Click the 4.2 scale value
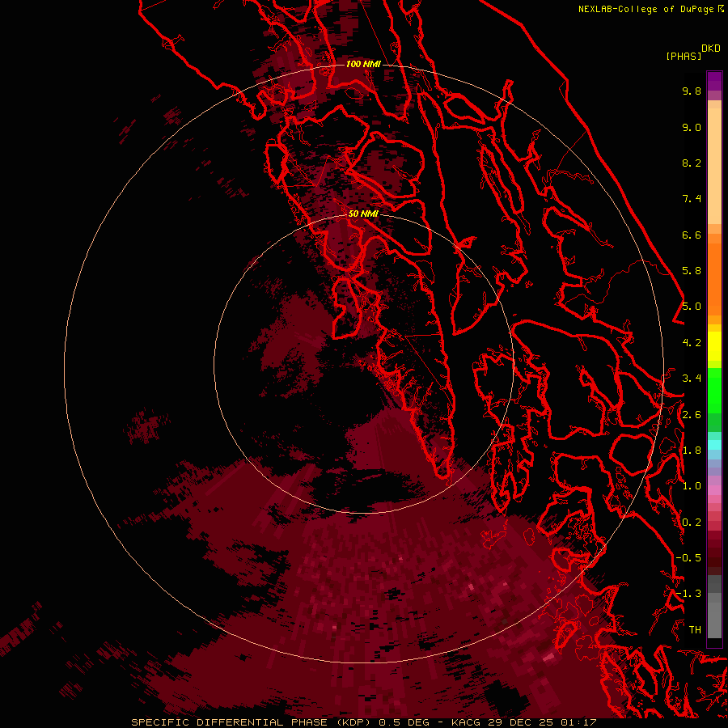 692,343
